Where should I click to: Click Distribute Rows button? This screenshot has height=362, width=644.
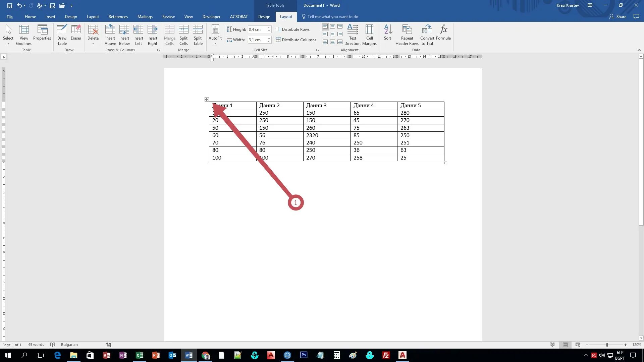(x=292, y=29)
